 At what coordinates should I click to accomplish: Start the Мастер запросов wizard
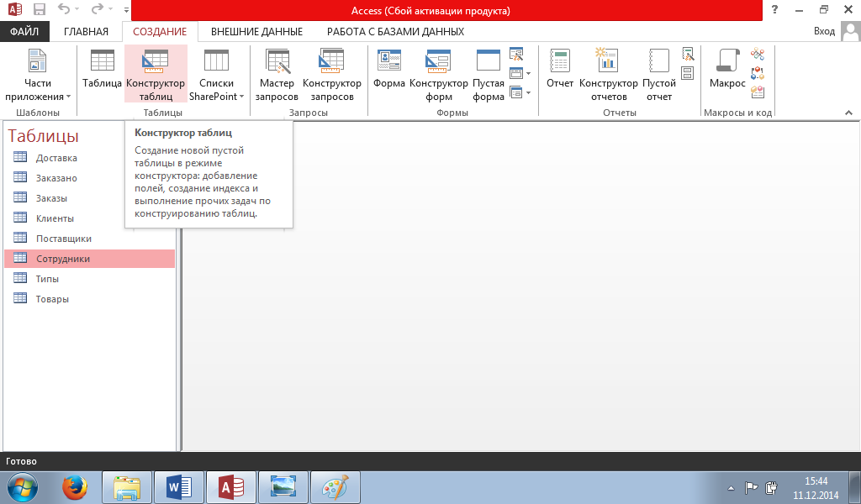(x=277, y=75)
